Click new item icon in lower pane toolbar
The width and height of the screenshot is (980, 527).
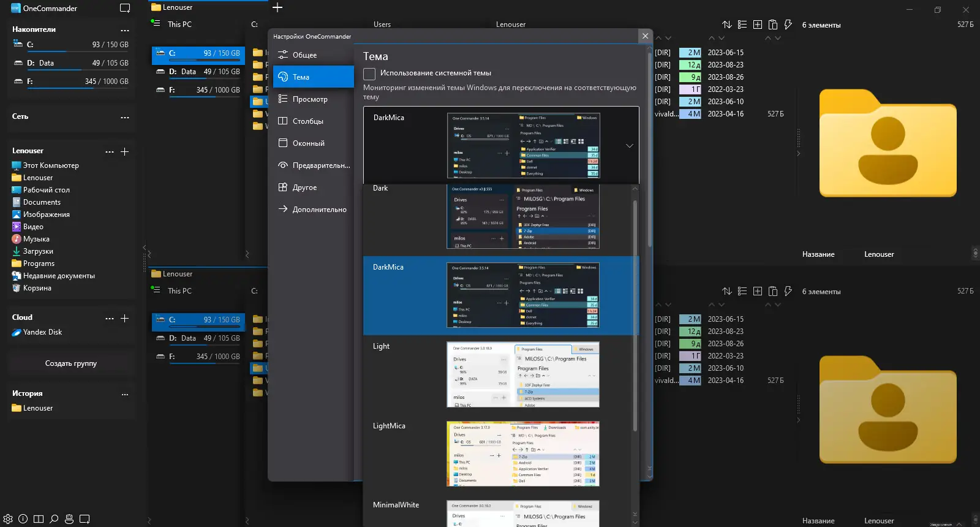click(x=758, y=291)
